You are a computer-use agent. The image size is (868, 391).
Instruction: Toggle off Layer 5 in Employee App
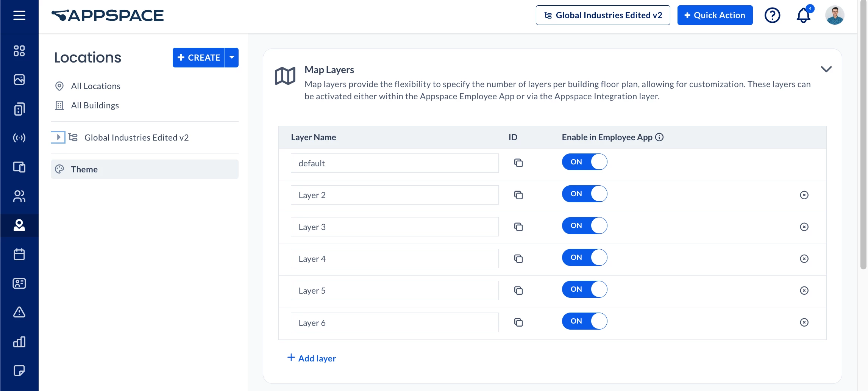(x=584, y=289)
